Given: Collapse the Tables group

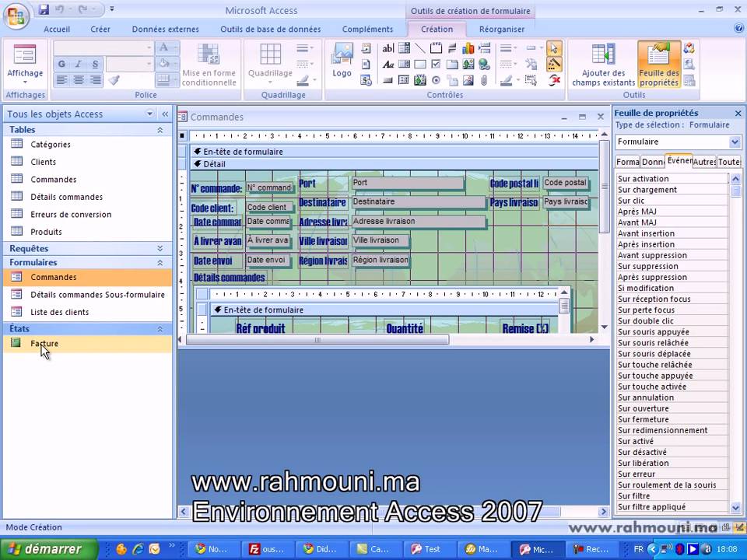Looking at the screenshot, I should [160, 130].
